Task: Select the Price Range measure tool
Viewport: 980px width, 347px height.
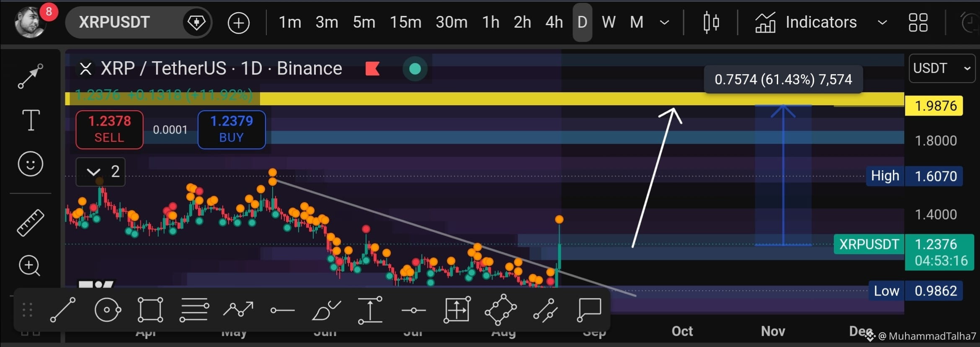Action: pyautogui.click(x=370, y=310)
